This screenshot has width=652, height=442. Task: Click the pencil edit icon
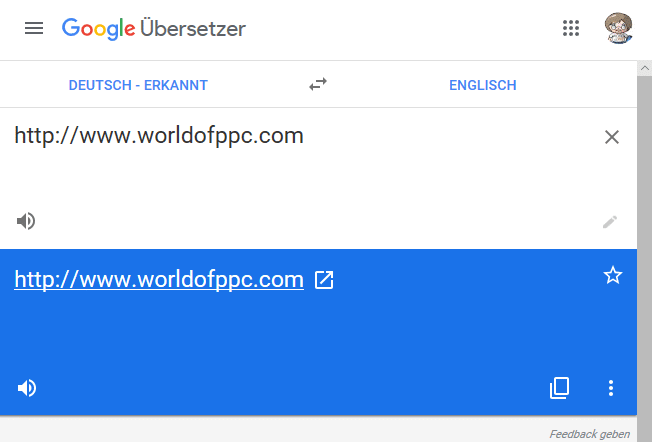tap(610, 222)
